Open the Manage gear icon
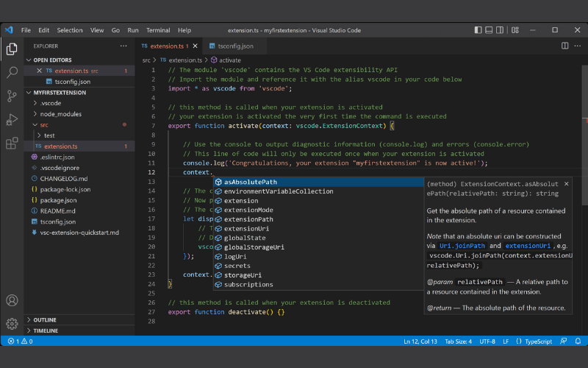Image resolution: width=588 pixels, height=368 pixels. point(12,324)
